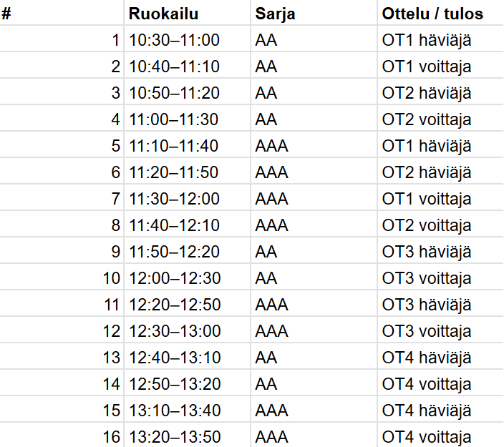
Task: Select time cell 11:40–12:10
Action: [187, 224]
